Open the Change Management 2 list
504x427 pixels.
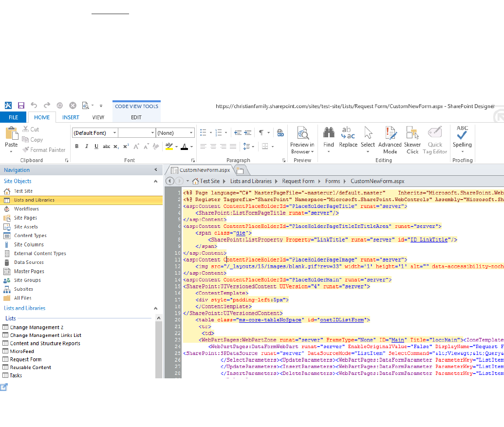click(37, 327)
